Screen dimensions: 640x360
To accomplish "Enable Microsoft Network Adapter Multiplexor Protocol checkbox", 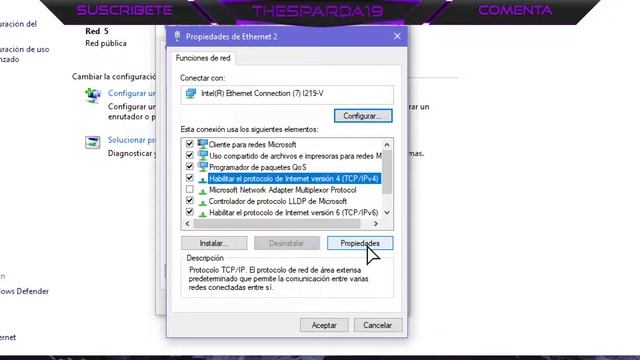I will (189, 189).
